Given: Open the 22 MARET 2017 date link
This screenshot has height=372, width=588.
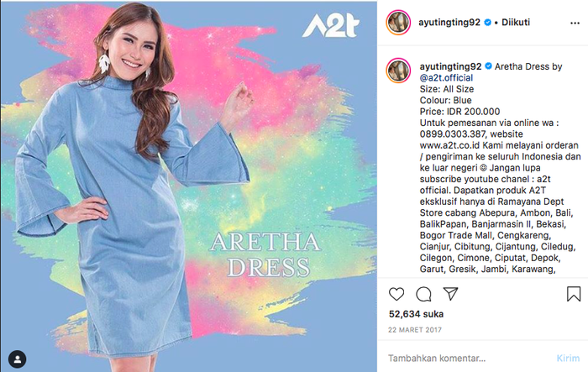Looking at the screenshot, I should tap(415, 330).
